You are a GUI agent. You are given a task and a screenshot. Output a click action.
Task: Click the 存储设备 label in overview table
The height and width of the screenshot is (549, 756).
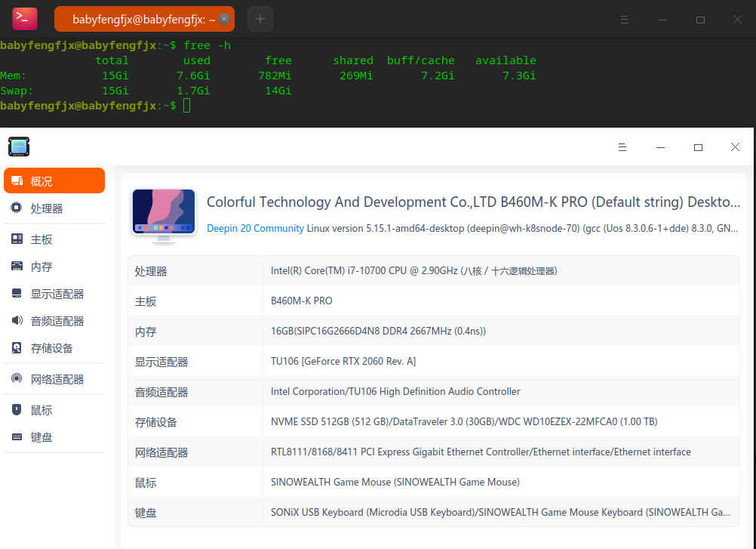156,422
